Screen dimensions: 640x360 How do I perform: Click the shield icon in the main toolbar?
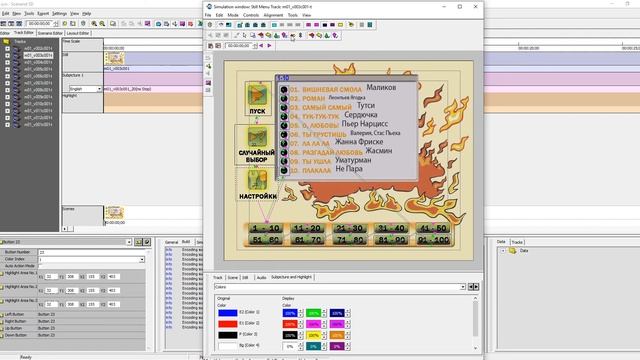pyautogui.click(x=83, y=24)
